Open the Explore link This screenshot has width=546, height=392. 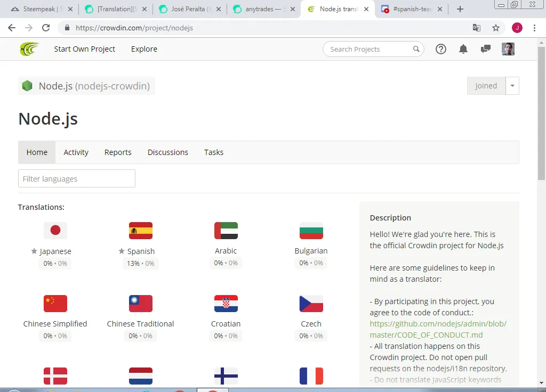pyautogui.click(x=144, y=49)
